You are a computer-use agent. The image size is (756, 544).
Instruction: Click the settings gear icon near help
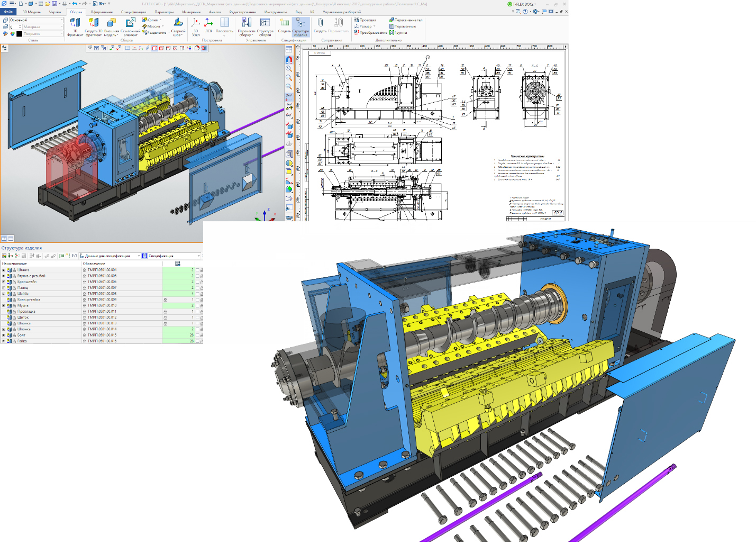pos(535,11)
